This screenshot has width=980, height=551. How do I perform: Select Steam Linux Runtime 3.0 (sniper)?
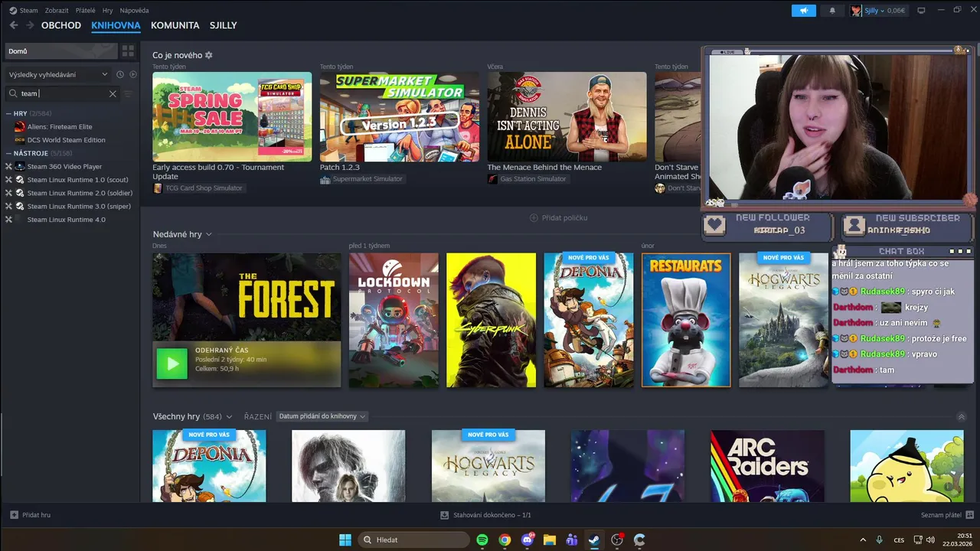(79, 206)
